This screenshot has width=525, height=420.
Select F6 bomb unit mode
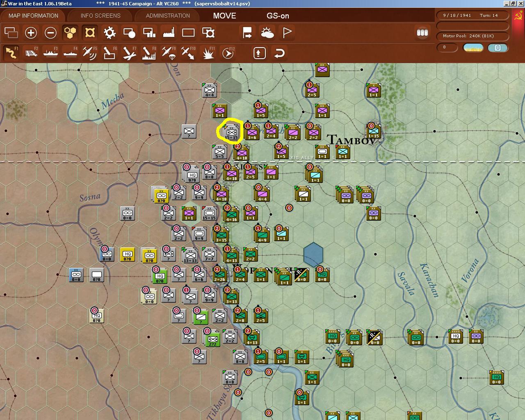click(110, 53)
